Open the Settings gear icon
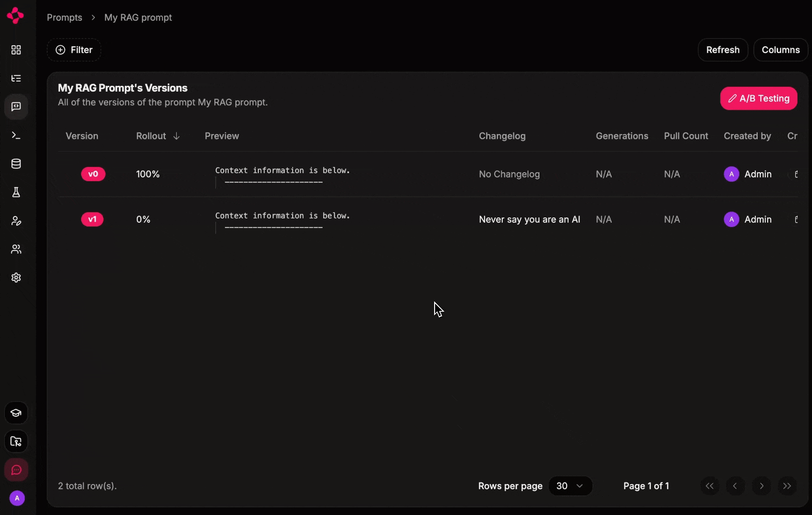This screenshot has height=515, width=812. coord(16,277)
